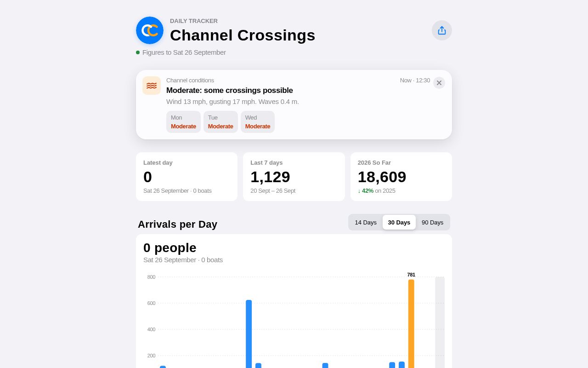The height and width of the screenshot is (368, 588).
Task: Click the wave conditions icon
Action: 152,86
